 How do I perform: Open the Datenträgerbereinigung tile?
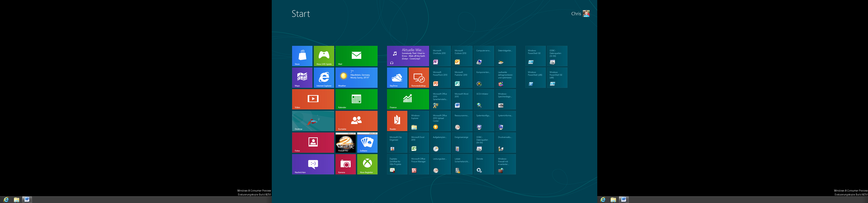pos(505,56)
